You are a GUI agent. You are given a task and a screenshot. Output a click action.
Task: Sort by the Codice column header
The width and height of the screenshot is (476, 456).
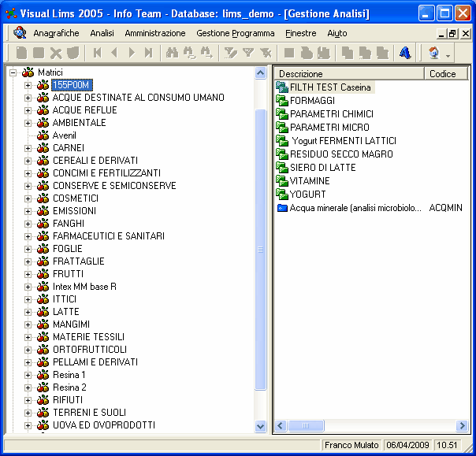coord(445,74)
